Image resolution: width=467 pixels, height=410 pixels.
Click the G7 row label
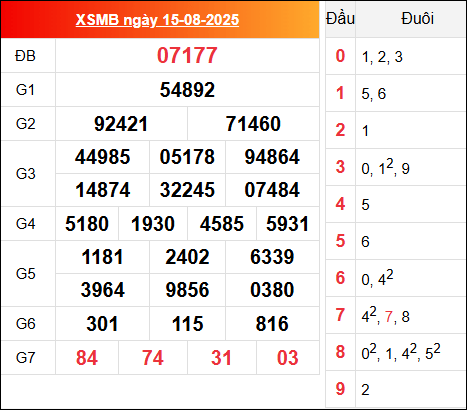point(25,358)
